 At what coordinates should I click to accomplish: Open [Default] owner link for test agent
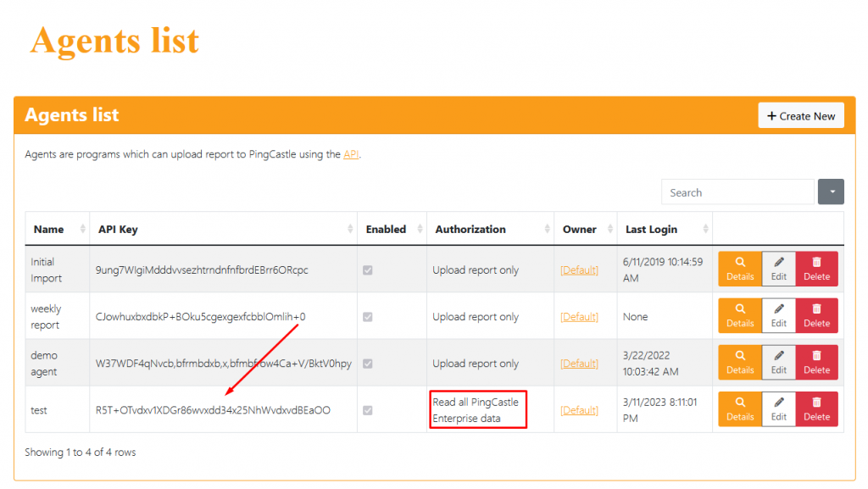click(x=579, y=410)
